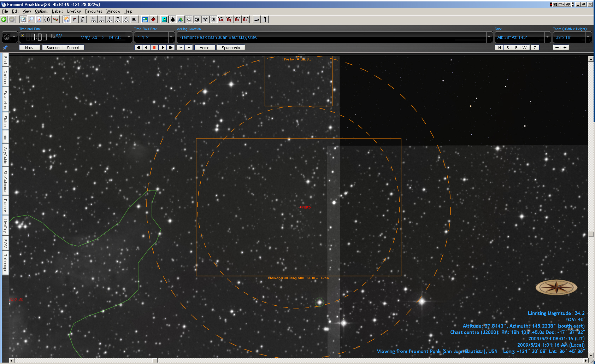Screen dimensions: 595x364
Task: Click the Gaze N direction button
Action: (499, 47)
